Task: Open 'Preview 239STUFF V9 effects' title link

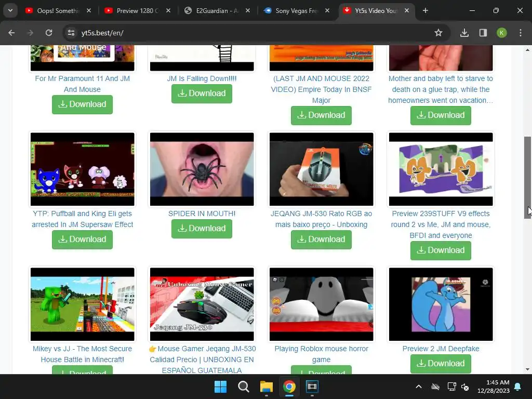Action: (x=441, y=224)
